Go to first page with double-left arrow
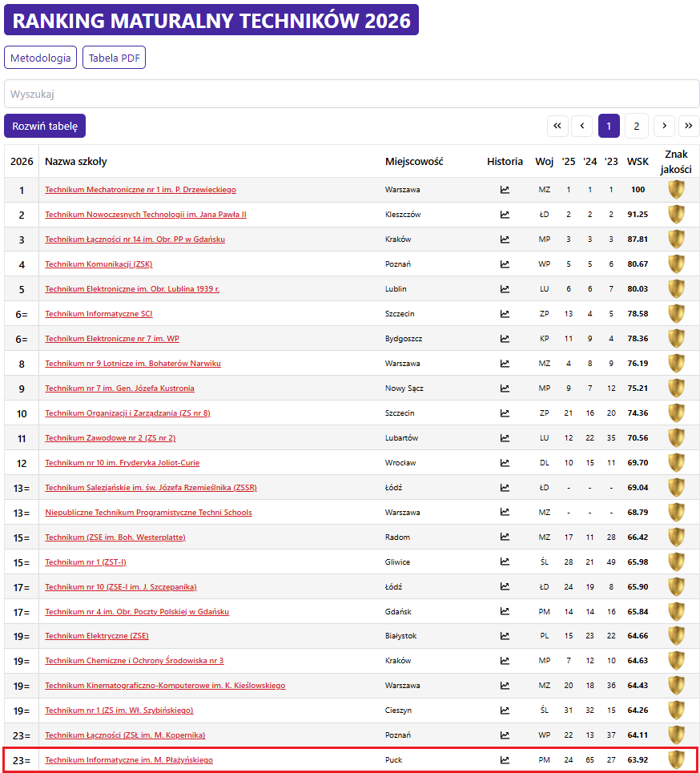The width and height of the screenshot is (700, 773). click(557, 127)
